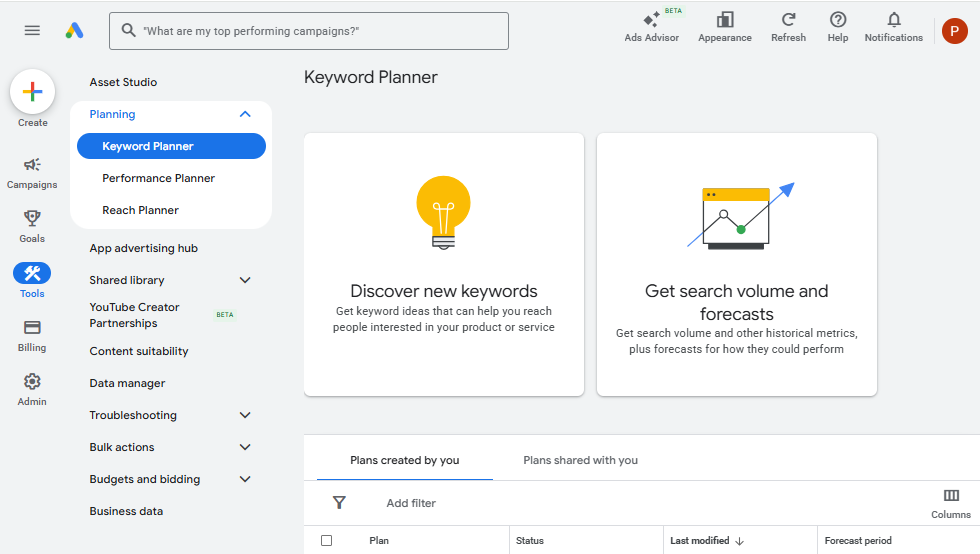The width and height of the screenshot is (980, 554).
Task: Switch to Plans shared with you tab
Action: point(580,460)
